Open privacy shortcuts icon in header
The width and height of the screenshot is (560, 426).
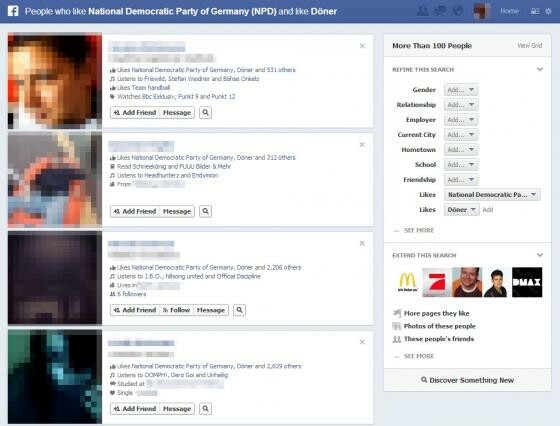coord(535,11)
